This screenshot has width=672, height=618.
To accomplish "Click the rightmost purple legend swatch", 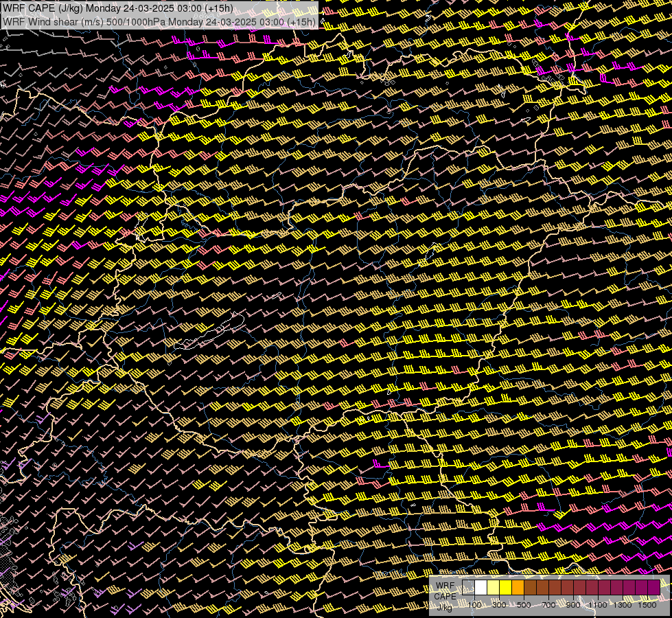I will pos(653,587).
